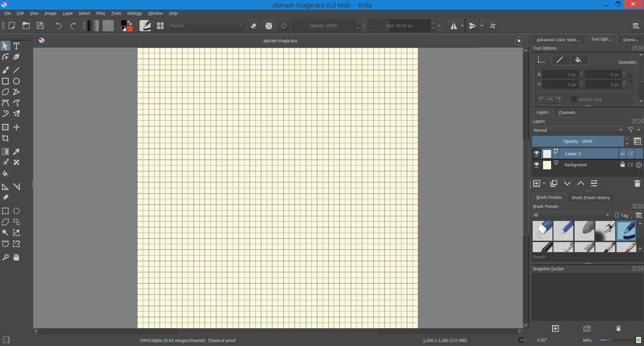This screenshot has height=346, width=644.
Task: Select the Line tool
Action: pyautogui.click(x=16, y=70)
